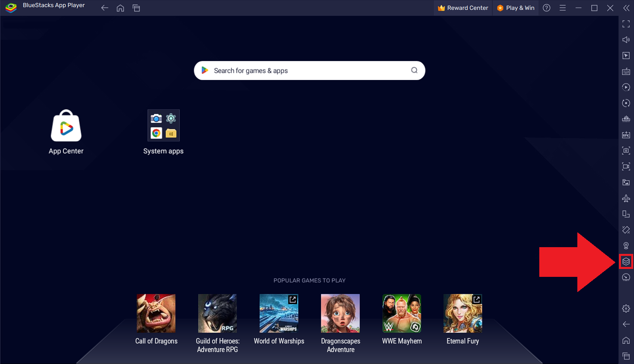
Task: Mute the emulator volume
Action: coord(626,40)
